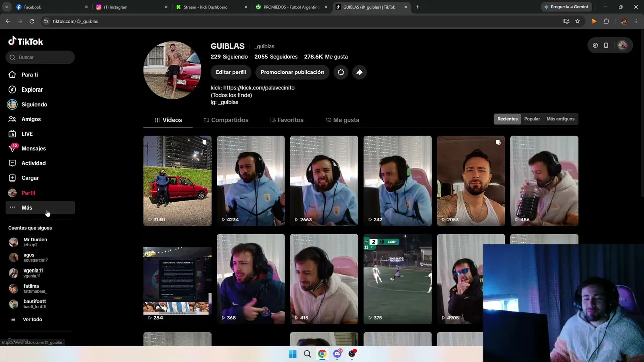
Task: Open the new tab plus button
Action: [417, 7]
